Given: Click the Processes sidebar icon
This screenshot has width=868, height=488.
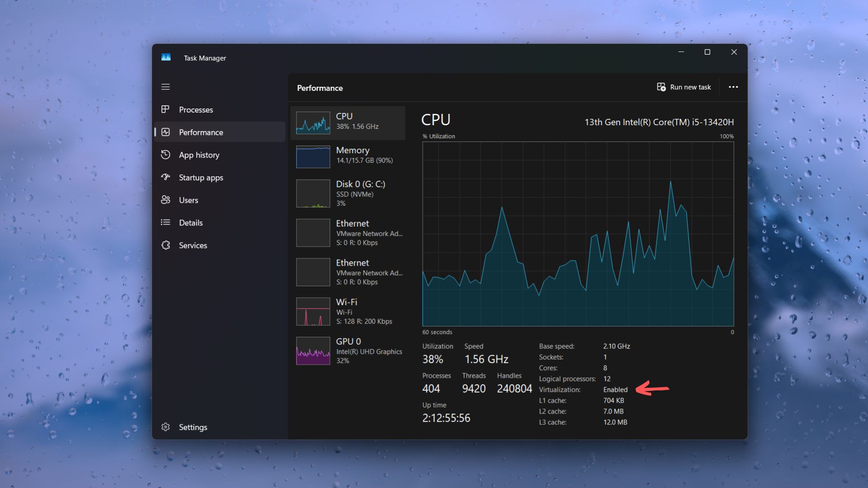Looking at the screenshot, I should pos(165,109).
